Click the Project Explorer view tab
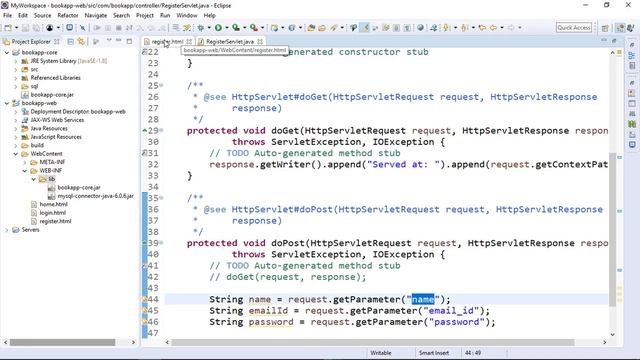Screen dimensions: 640x360 31,42
